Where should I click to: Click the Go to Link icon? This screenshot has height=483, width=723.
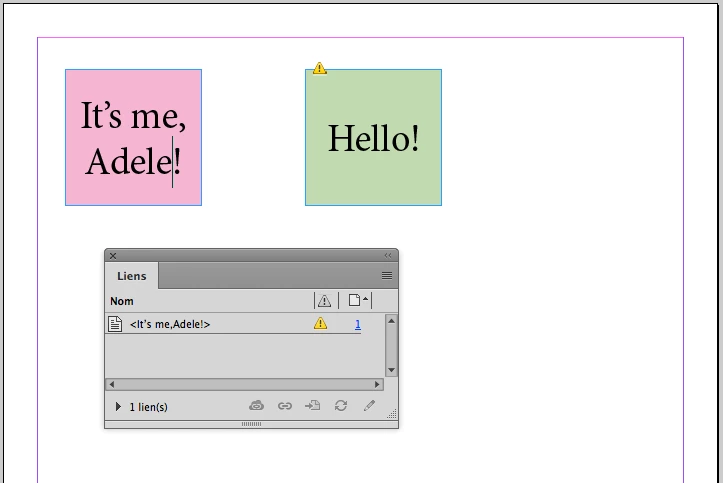point(313,406)
